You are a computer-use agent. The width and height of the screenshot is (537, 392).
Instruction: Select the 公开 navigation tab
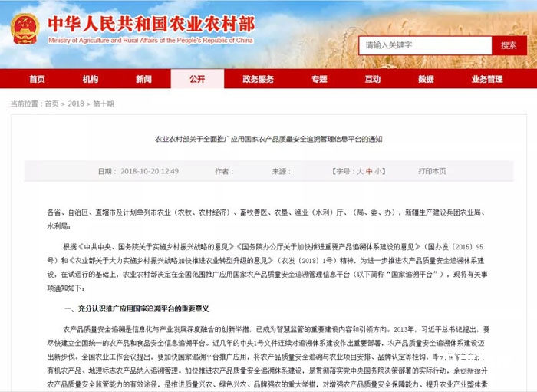pyautogui.click(x=197, y=79)
